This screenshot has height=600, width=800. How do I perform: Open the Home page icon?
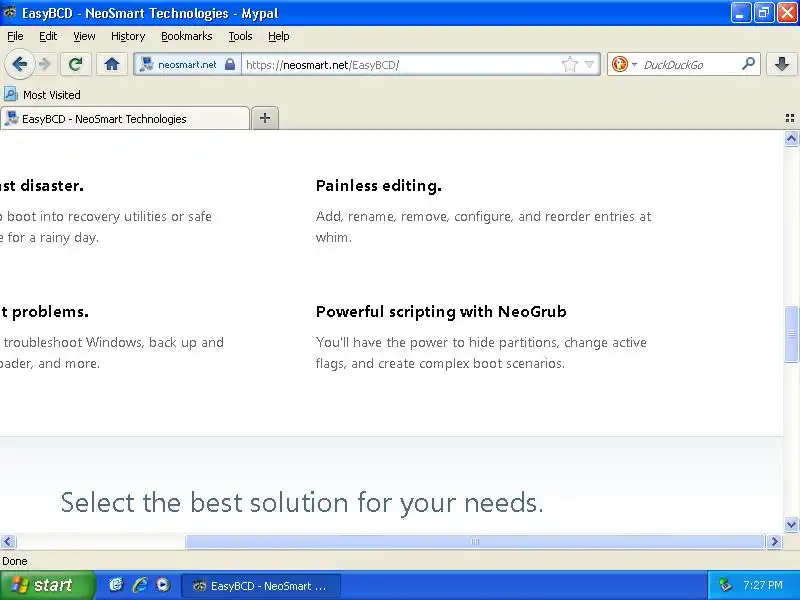[x=112, y=64]
